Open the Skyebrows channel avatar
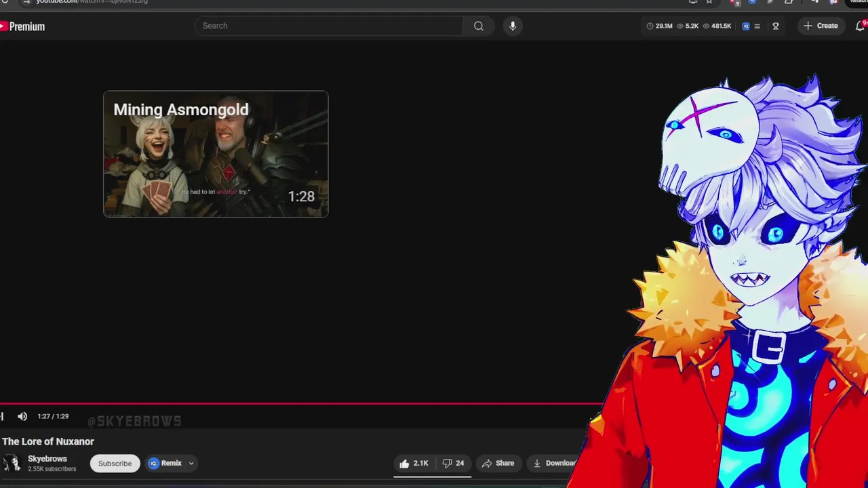The height and width of the screenshot is (488, 868). [12, 463]
